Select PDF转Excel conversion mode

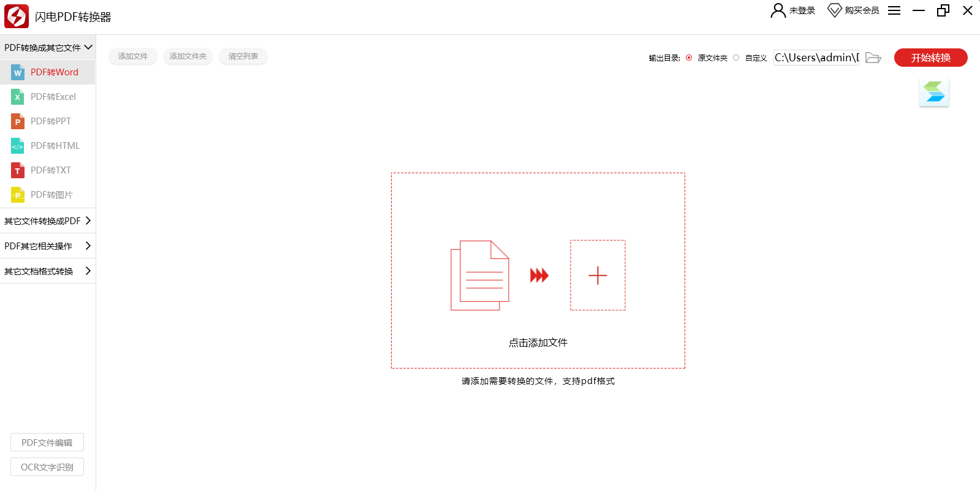(48, 97)
